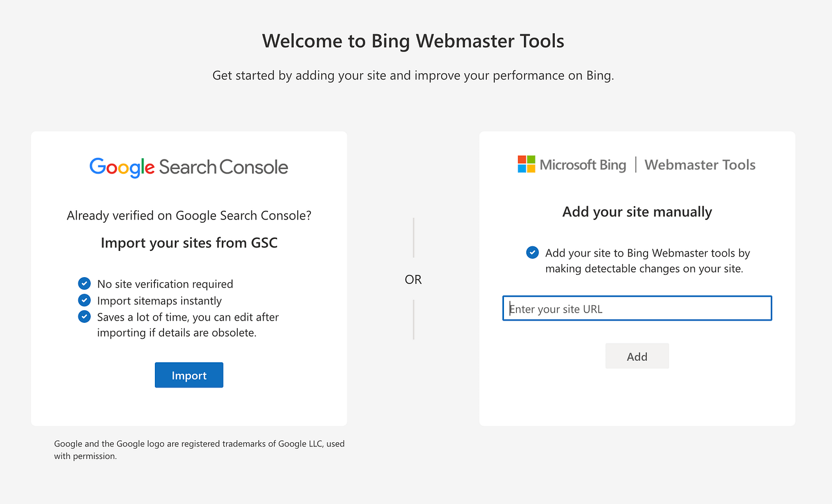Focus the Enter your site URL field
This screenshot has width=832, height=504.
637,309
